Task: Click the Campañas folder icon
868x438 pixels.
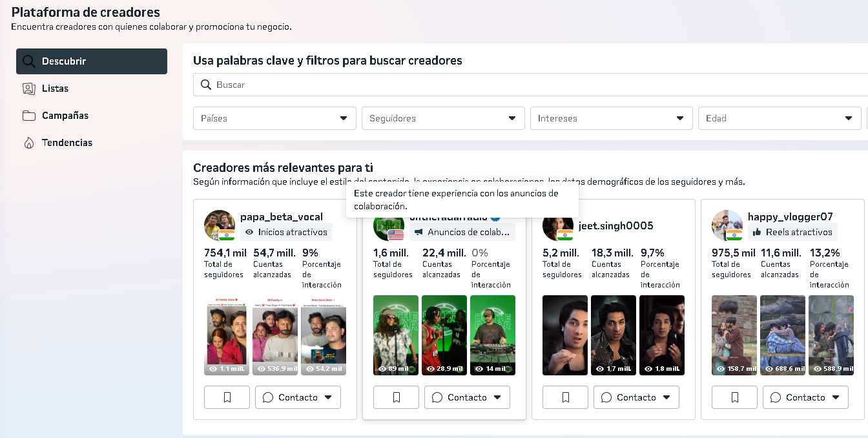Action: 28,116
